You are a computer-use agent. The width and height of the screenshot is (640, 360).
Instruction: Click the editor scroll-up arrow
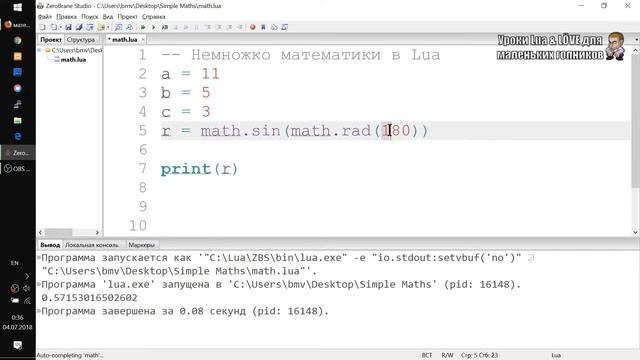click(x=635, y=50)
